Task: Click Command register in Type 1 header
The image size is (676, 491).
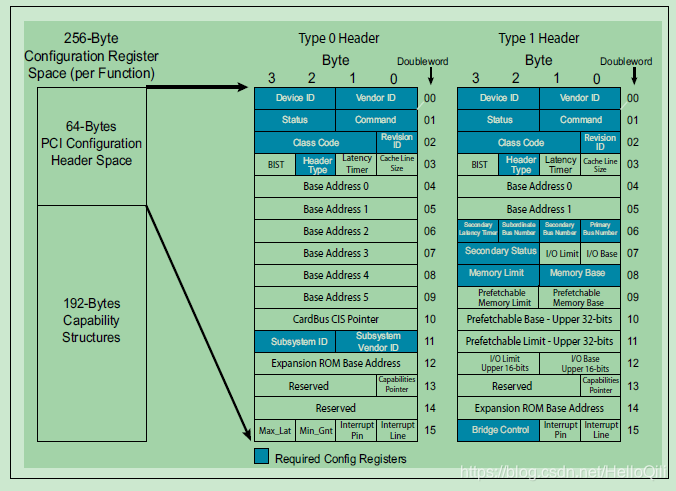Action: [x=580, y=120]
